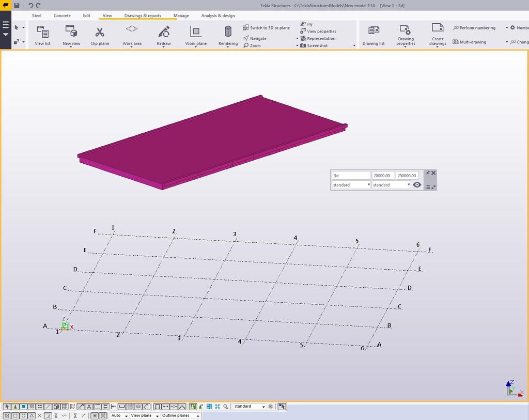The image size is (529, 420).
Task: Collapse the contextual view toolbar
Action: click(x=433, y=187)
